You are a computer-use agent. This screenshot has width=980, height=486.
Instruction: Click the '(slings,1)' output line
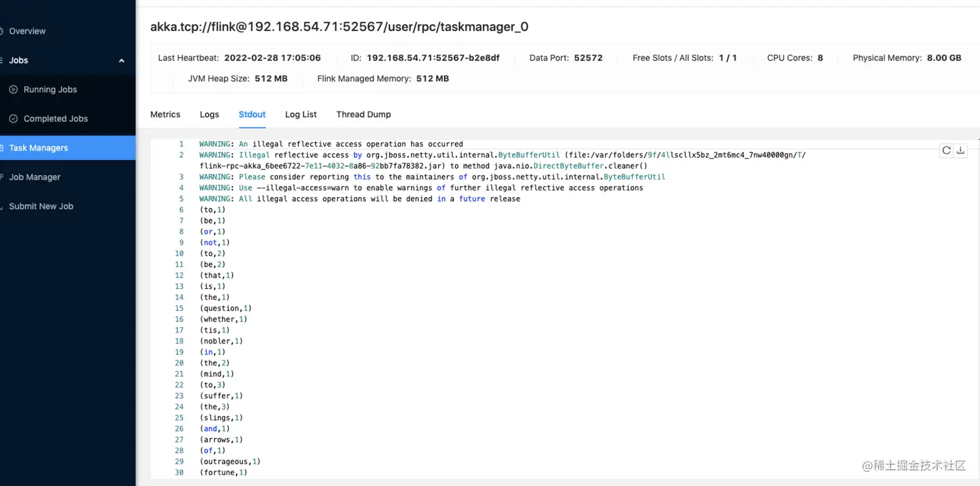(x=221, y=418)
